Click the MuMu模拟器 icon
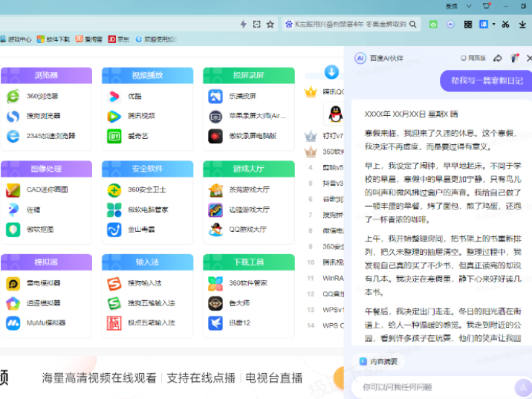 click(x=13, y=323)
